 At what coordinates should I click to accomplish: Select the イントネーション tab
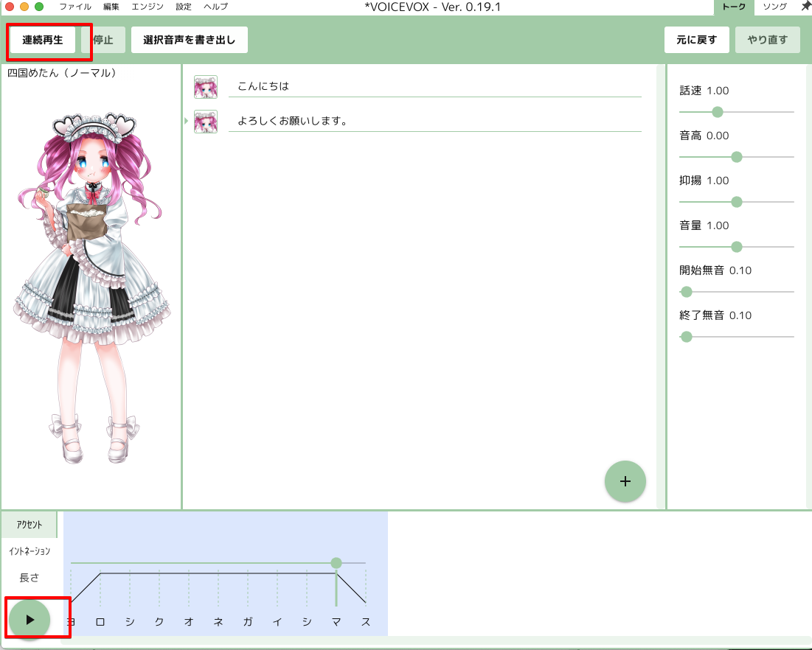tap(29, 551)
